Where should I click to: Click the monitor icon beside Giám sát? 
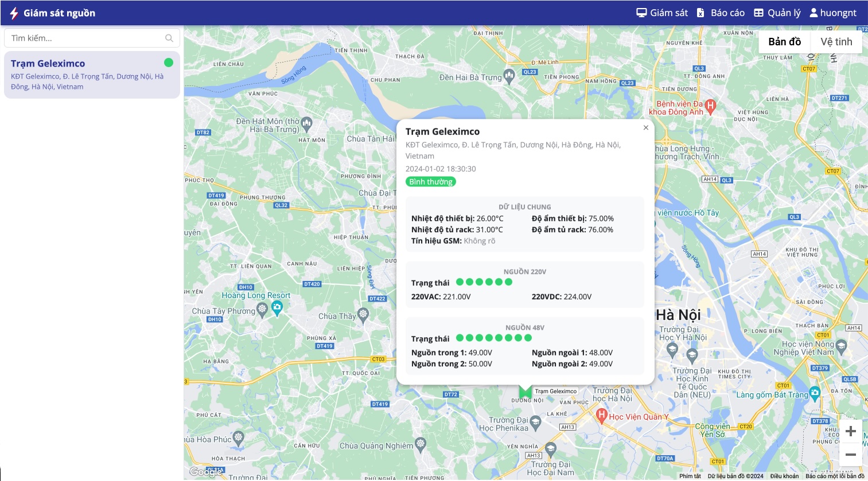coord(641,12)
